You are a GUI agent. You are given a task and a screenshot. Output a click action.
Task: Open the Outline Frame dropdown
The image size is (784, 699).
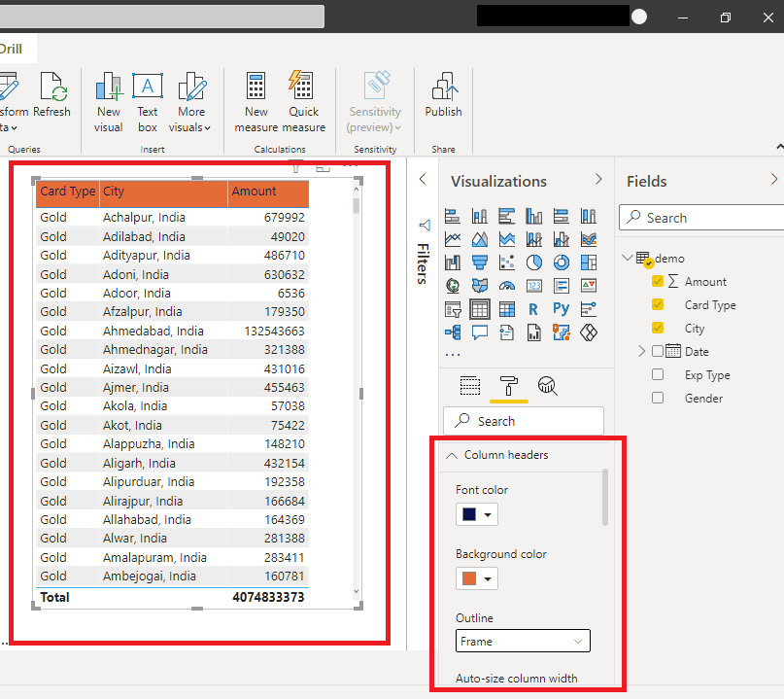(522, 641)
